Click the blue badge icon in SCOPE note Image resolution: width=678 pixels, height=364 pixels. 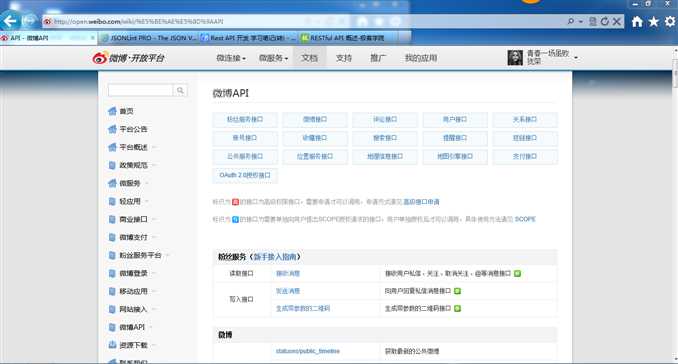(x=235, y=219)
